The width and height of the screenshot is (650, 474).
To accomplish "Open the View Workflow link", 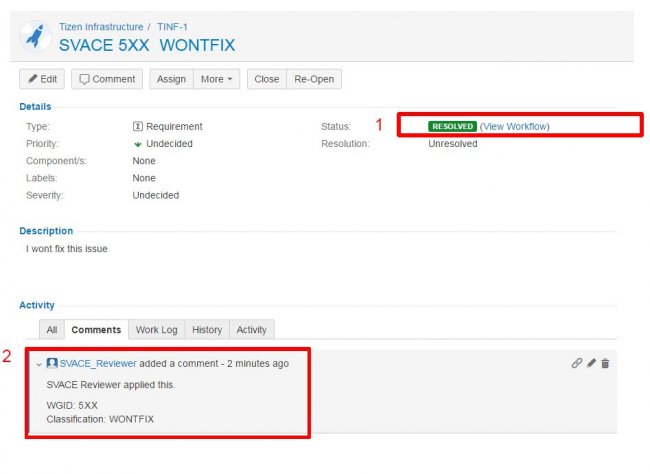I will [x=514, y=127].
